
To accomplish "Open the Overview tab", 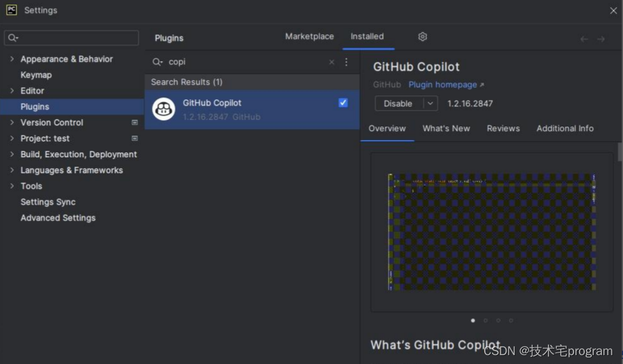I will [387, 129].
